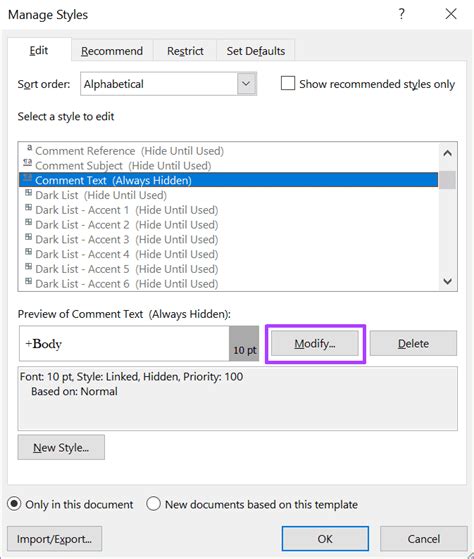Click character style icon beside Comment Reference
Screen dimensions: 474x559
pos(29,148)
